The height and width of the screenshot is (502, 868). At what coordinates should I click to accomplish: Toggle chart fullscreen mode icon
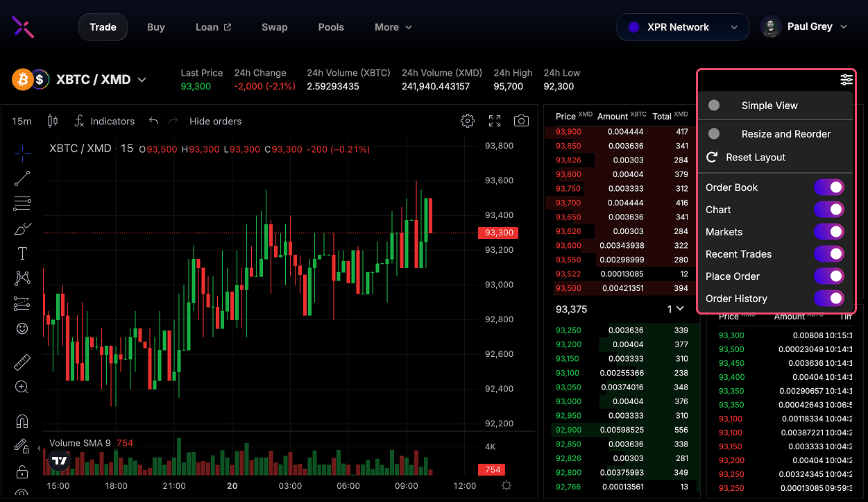(x=495, y=121)
